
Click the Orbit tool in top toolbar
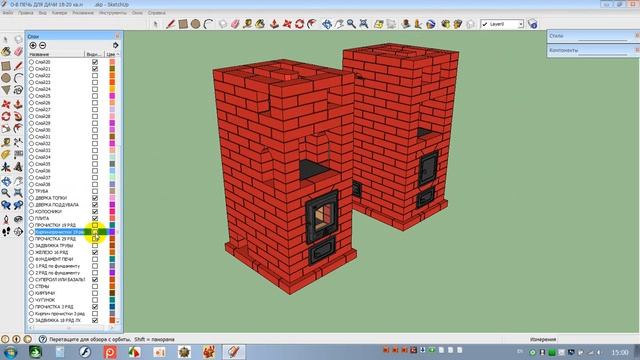[327, 24]
